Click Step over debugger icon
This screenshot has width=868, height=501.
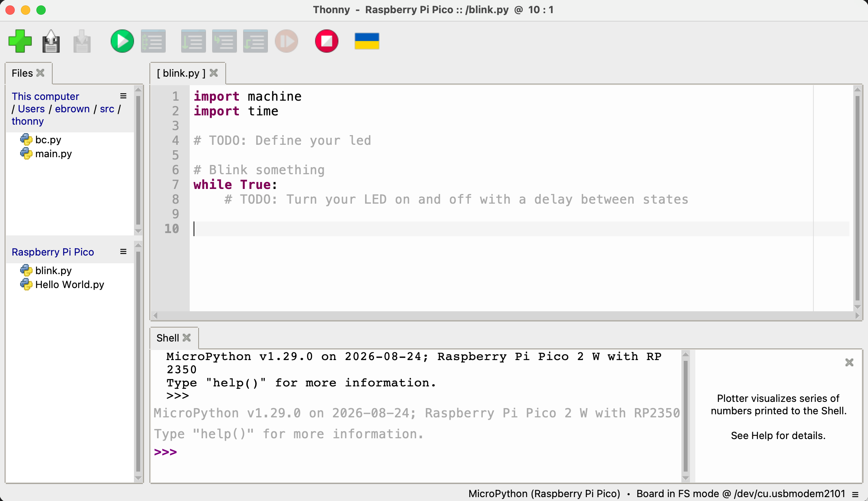click(193, 41)
